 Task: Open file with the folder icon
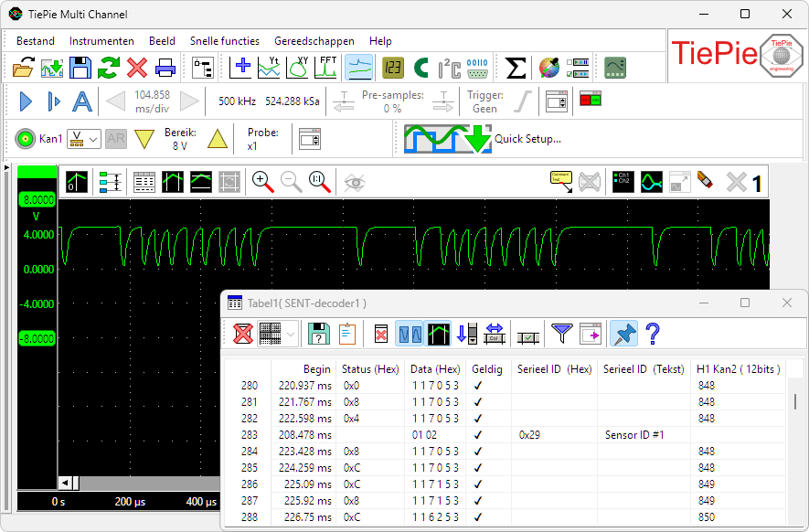[x=23, y=68]
